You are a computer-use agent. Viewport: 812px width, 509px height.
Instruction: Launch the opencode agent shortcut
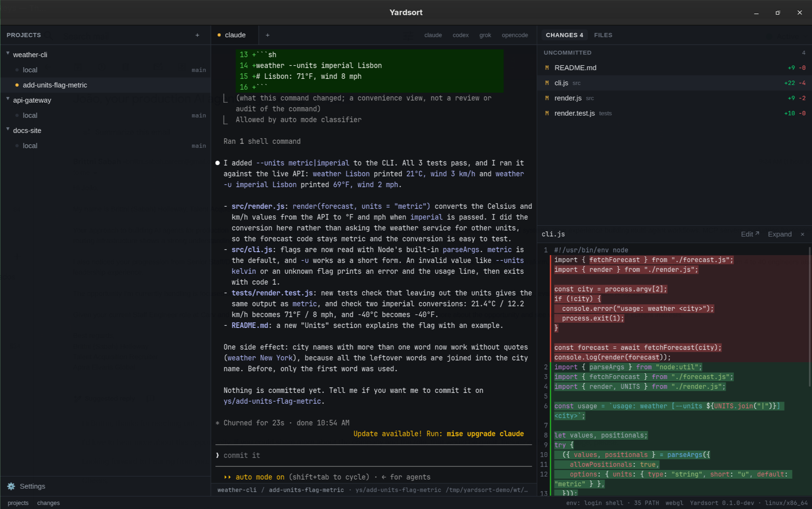[515, 35]
